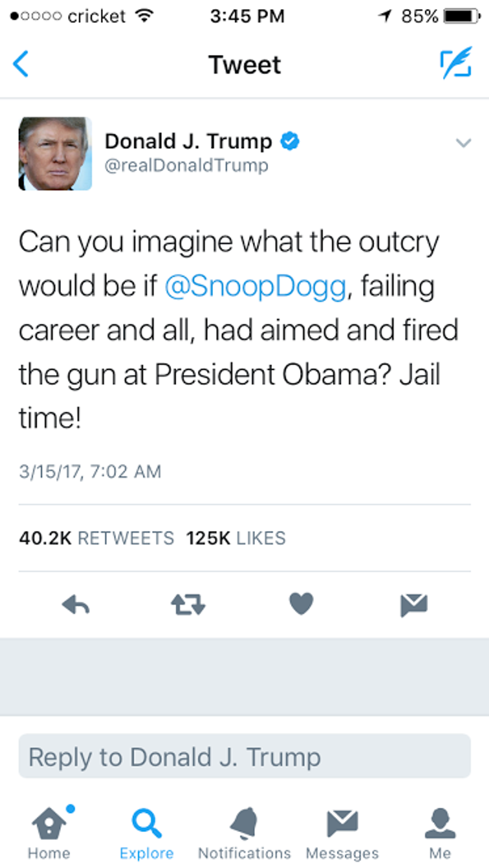Viewport: 489px width, 868px height.
Task: View the 125K likes list
Action: pos(236,538)
